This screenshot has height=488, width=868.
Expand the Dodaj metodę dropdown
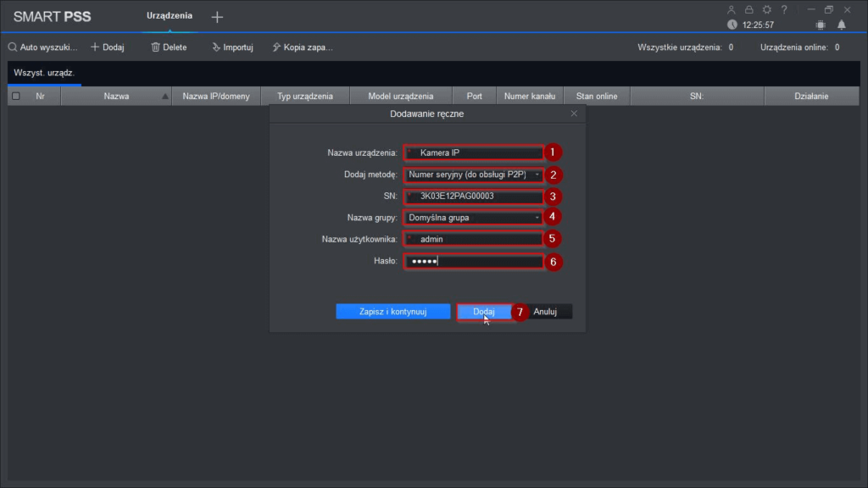tap(473, 175)
